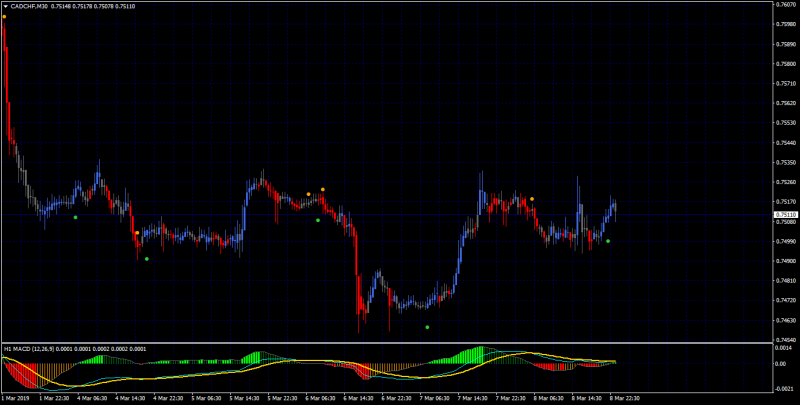Select the orange signal dot above 8 Mar 06:30 candles

[x=532, y=199]
